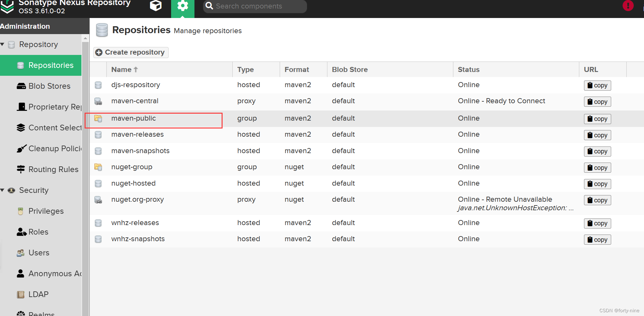
Task: Click the Users icon in sidebar
Action: tap(21, 253)
